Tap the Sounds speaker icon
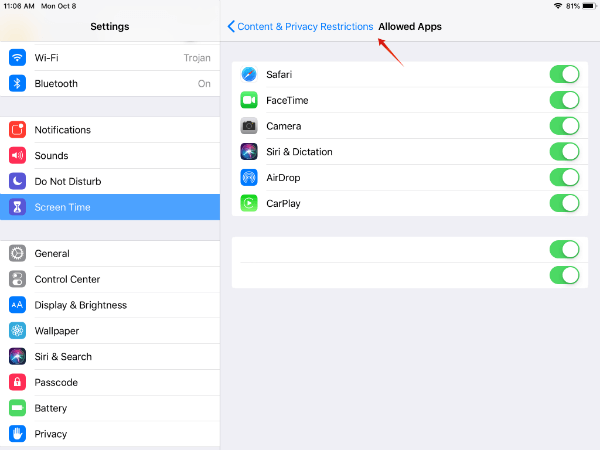 17,155
